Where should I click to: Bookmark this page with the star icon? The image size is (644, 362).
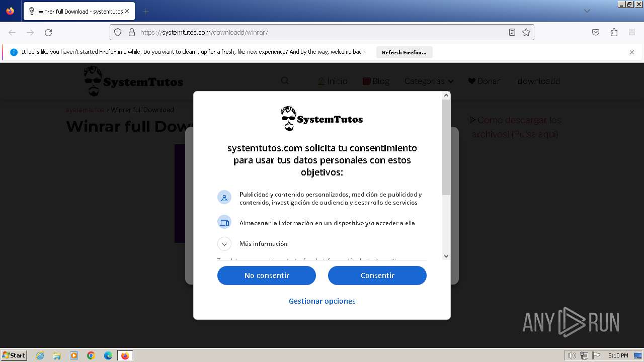[526, 32]
